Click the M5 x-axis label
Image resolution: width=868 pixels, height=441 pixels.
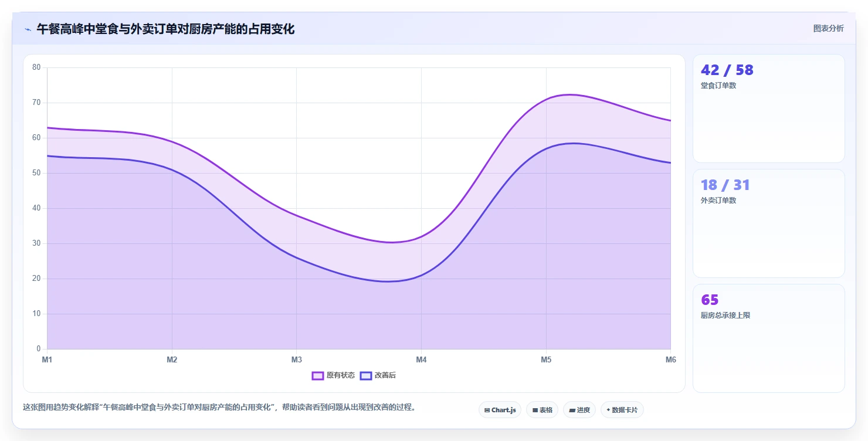546,359
